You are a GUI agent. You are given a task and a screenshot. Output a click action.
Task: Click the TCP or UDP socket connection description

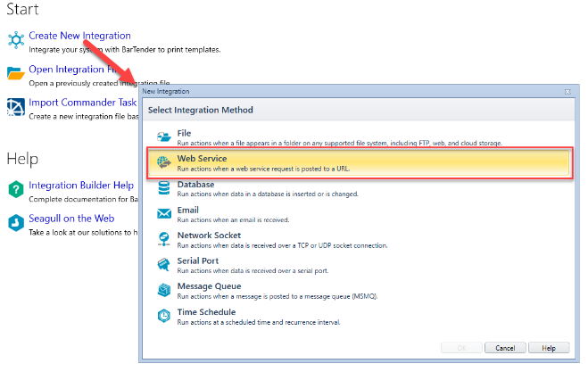click(282, 245)
